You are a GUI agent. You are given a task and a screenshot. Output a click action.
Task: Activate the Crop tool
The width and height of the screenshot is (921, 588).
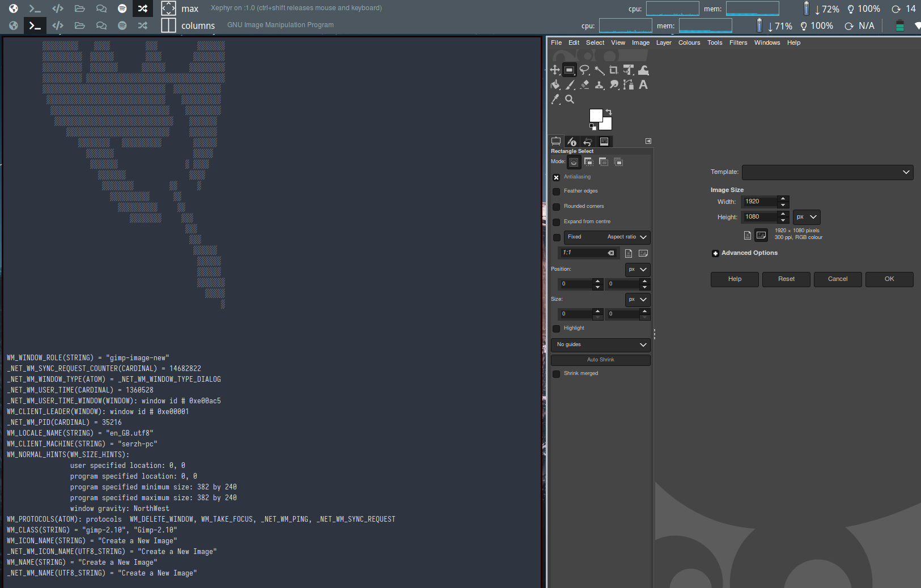click(613, 70)
